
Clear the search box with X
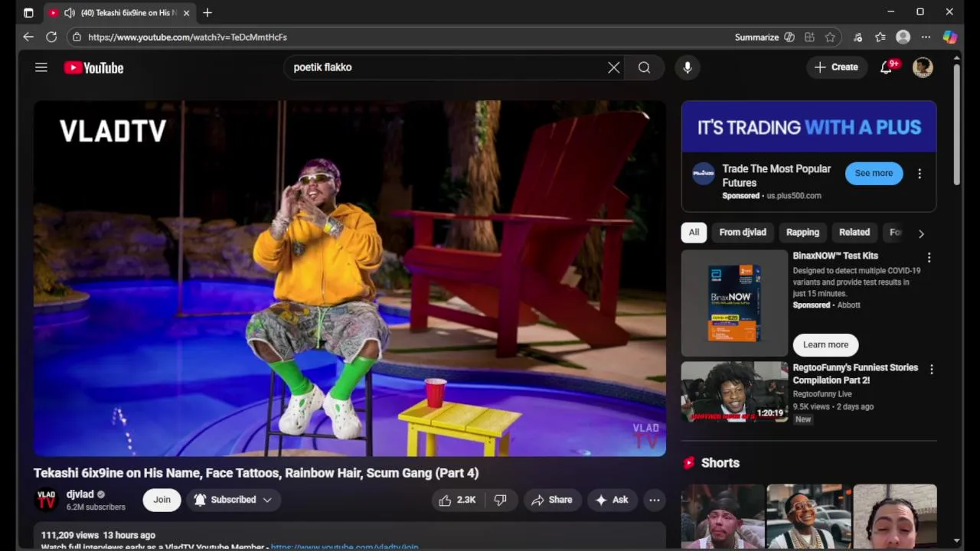(614, 67)
